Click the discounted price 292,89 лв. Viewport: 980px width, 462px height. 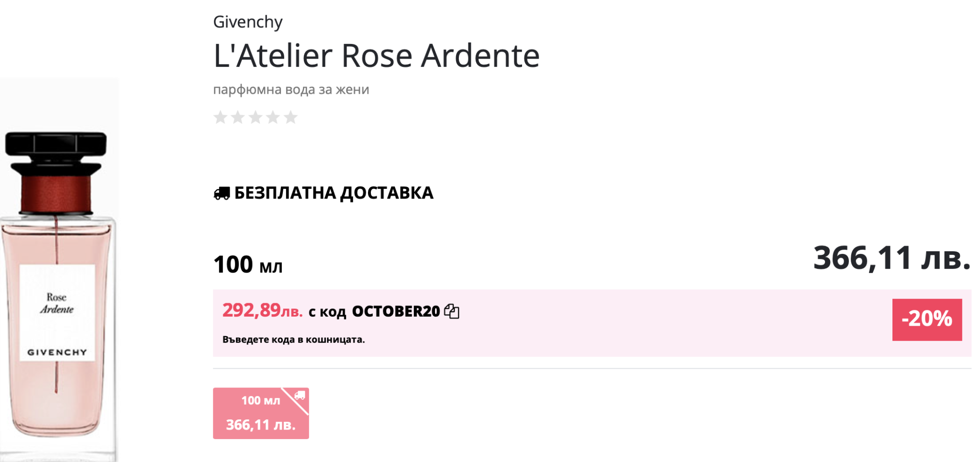[262, 311]
